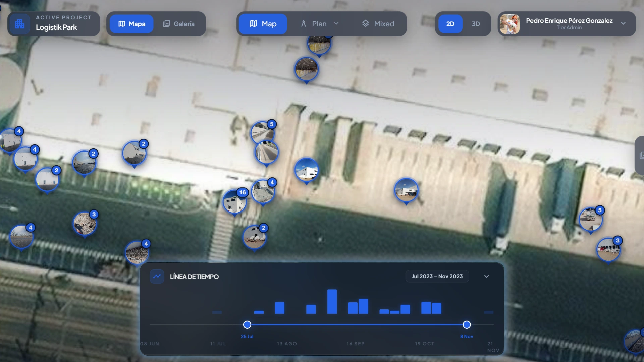Viewport: 644px width, 362px height.
Task: Switch to Mapa view
Action: tap(131, 24)
